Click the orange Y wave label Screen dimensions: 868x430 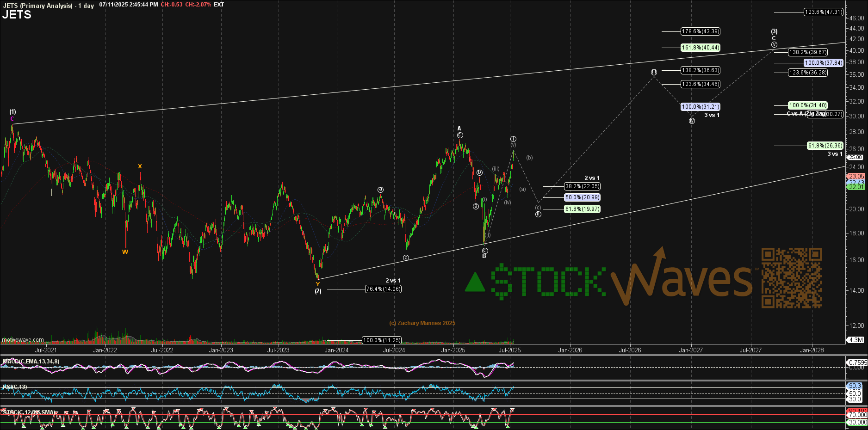[317, 284]
